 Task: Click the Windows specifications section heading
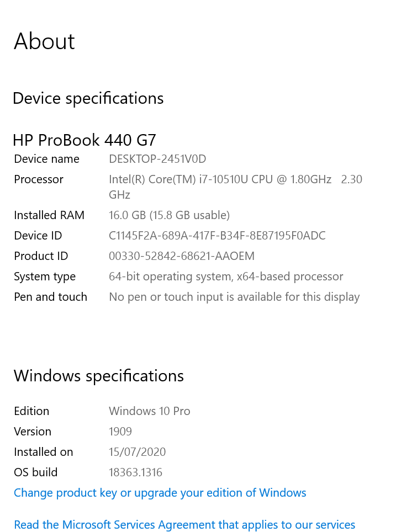98,376
